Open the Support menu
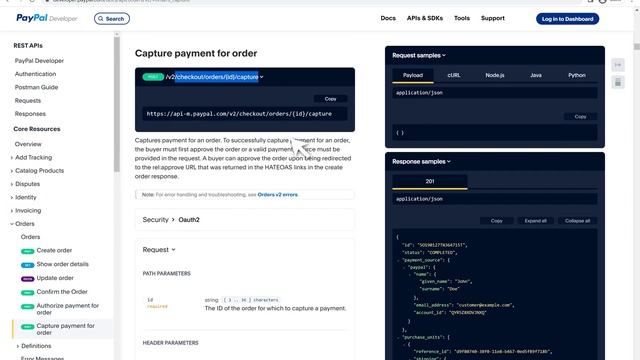The image size is (640, 360). [x=493, y=18]
